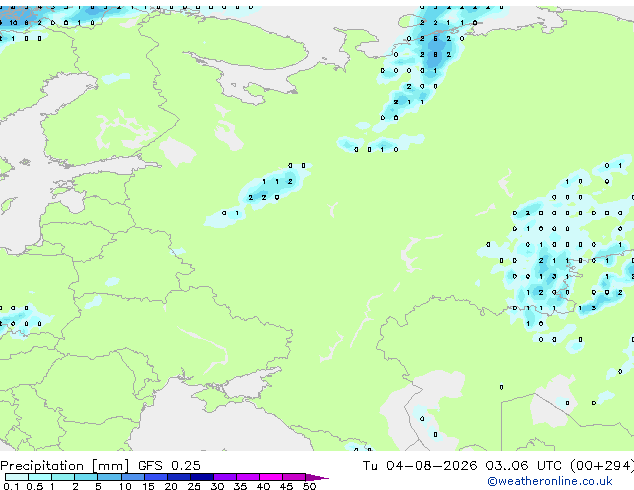Click the 2–5 mm legend swatch
The height and width of the screenshot is (490, 634).
coord(86,477)
